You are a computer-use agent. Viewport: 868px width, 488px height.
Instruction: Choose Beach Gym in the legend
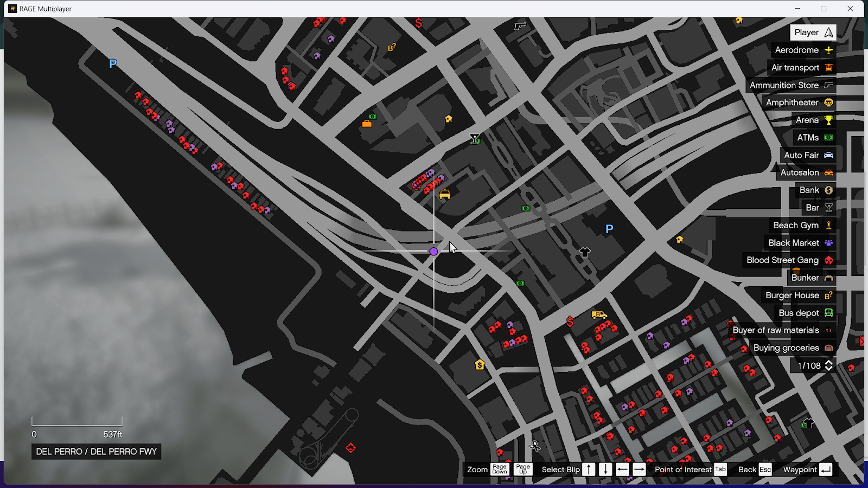point(802,225)
